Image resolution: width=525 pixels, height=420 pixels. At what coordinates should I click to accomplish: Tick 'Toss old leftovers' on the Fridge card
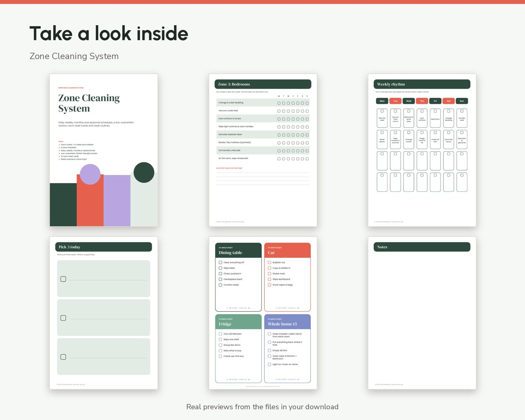click(220, 334)
